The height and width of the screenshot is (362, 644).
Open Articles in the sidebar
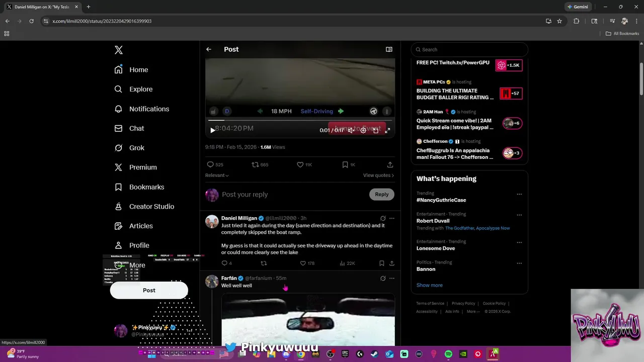tap(133, 226)
